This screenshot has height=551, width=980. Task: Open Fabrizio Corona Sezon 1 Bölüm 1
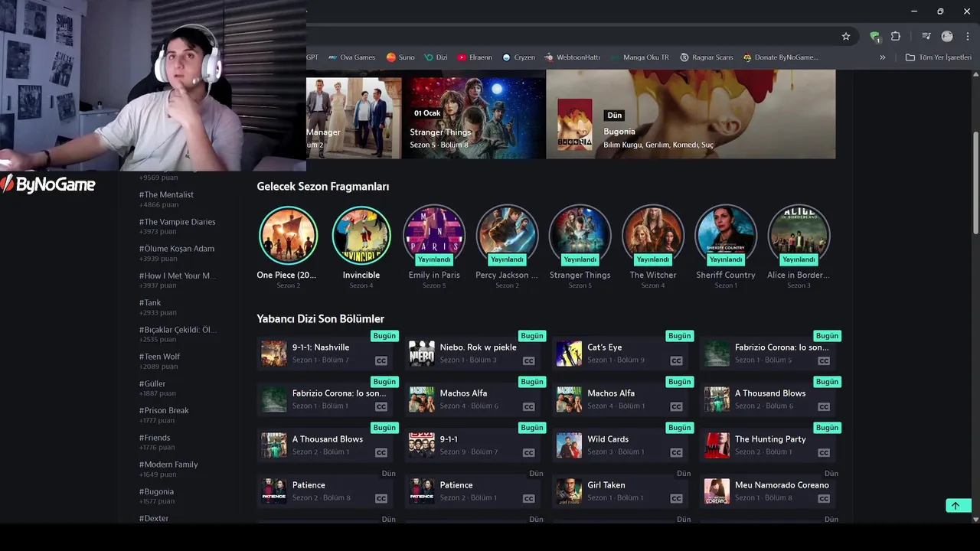325,399
